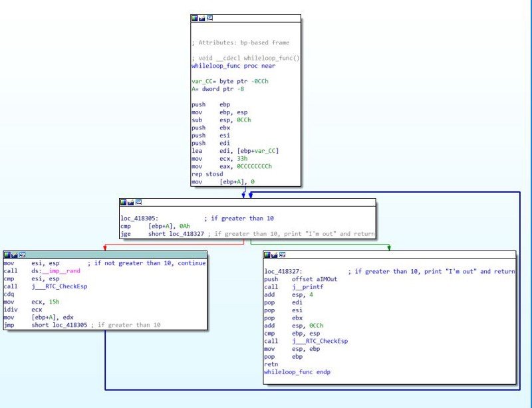
Task: Select the 'whileloop_func endp' line
Action: [x=297, y=372]
